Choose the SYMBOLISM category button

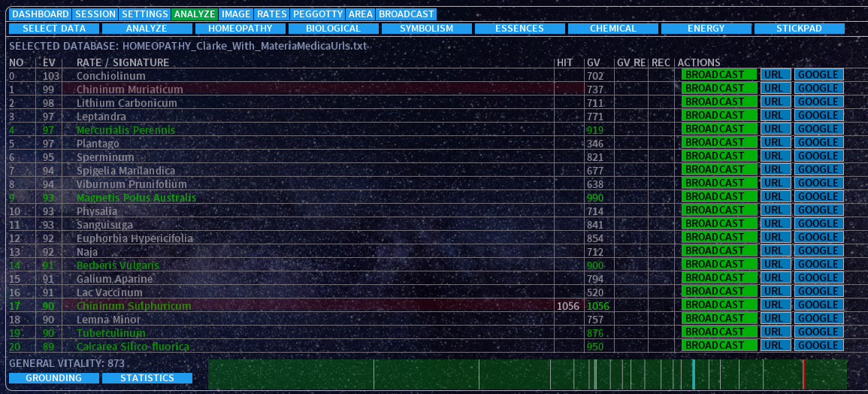[x=426, y=29]
